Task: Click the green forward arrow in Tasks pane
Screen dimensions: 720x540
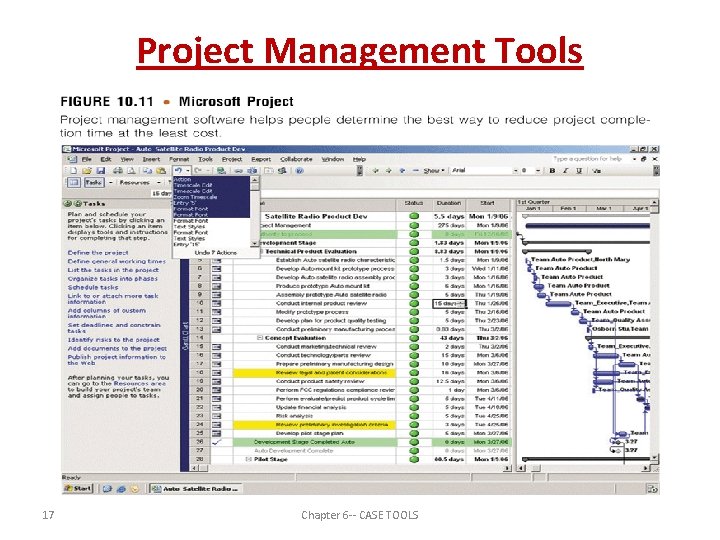Action: tap(78, 203)
